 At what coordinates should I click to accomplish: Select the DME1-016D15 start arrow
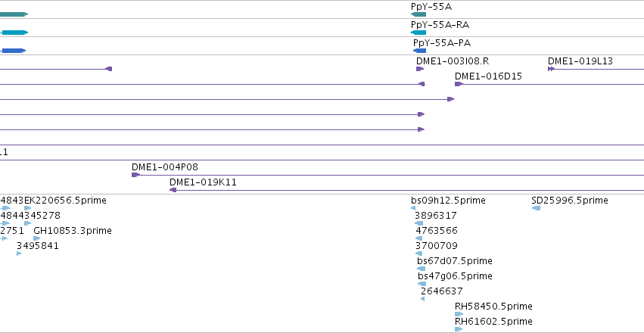(x=459, y=84)
